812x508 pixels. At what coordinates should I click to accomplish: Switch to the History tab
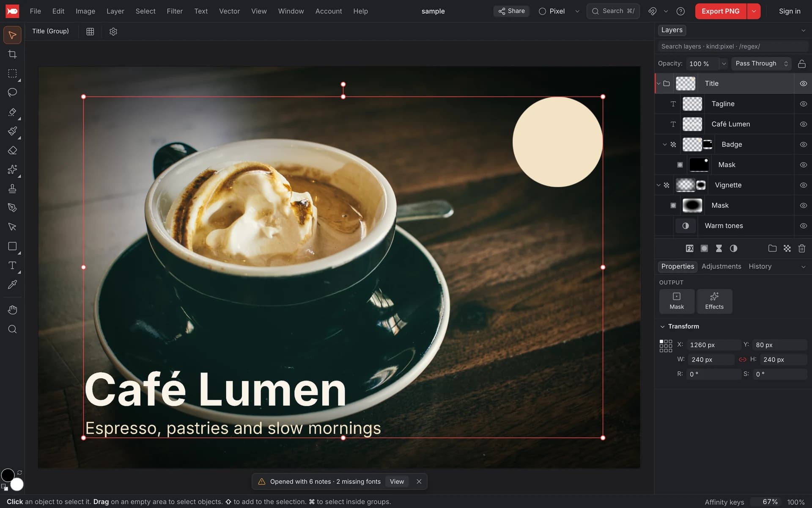(760, 266)
